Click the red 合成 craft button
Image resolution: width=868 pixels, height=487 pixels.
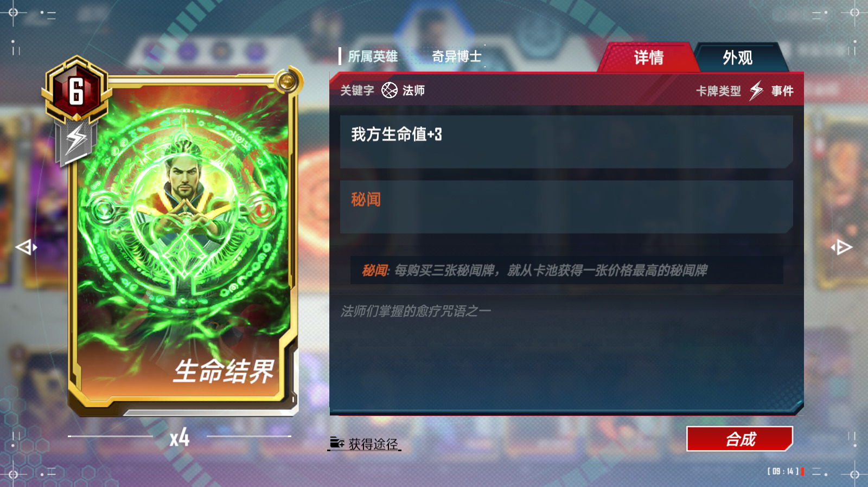pos(740,439)
